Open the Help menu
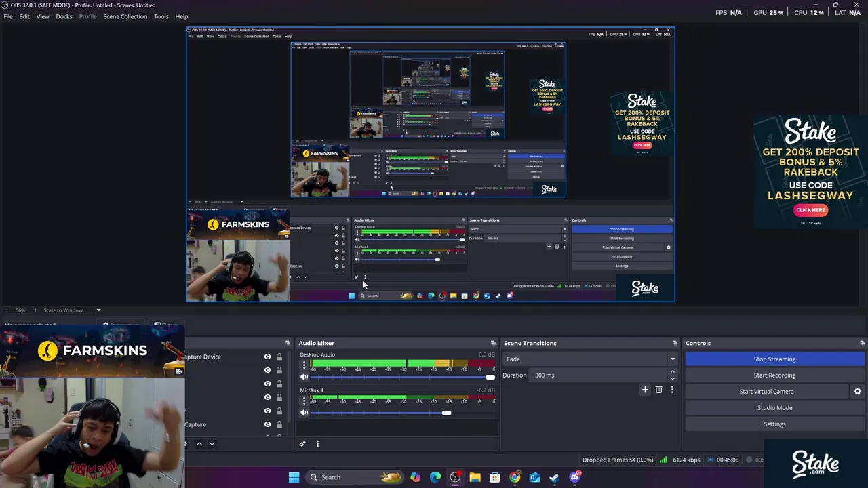Image resolution: width=868 pixels, height=488 pixels. (182, 16)
